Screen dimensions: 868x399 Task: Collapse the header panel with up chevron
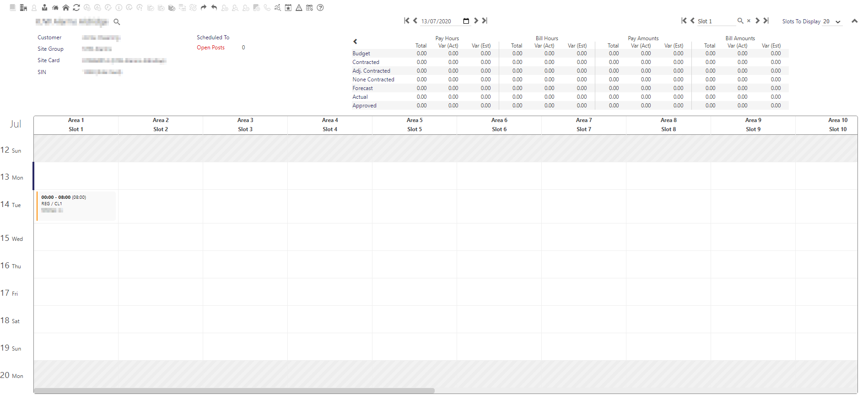coord(854,21)
